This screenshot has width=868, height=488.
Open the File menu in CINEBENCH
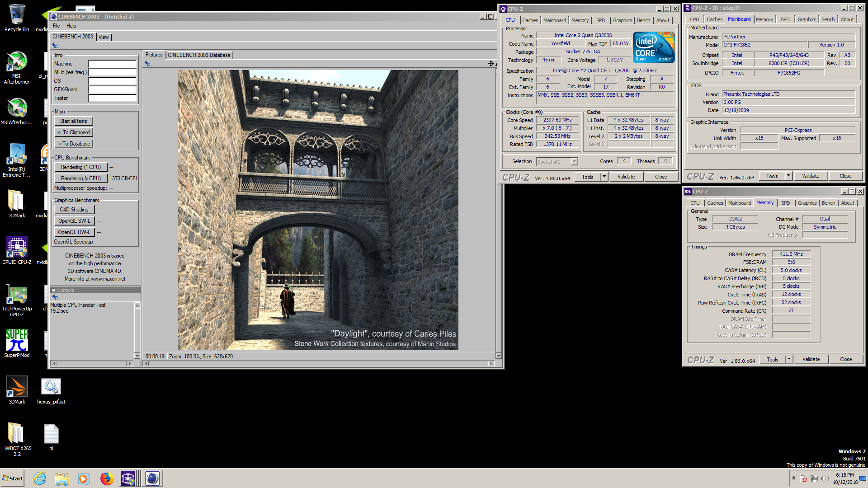tap(57, 26)
